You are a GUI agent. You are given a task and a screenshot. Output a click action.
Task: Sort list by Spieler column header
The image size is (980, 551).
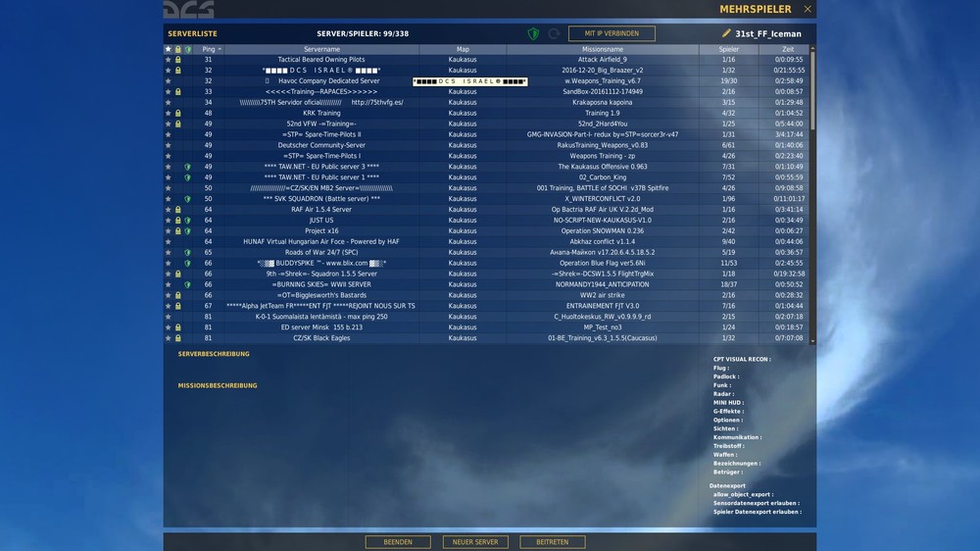tap(729, 49)
